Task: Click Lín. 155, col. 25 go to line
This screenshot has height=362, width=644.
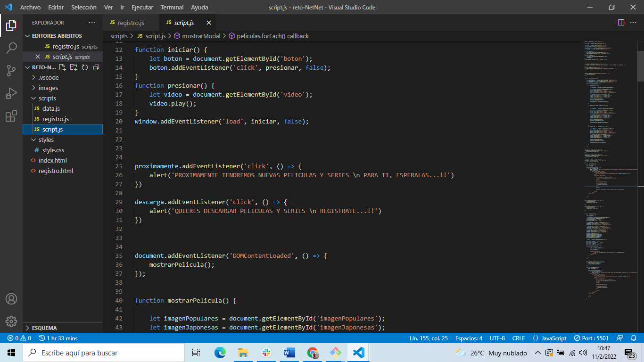Action: coord(429,338)
